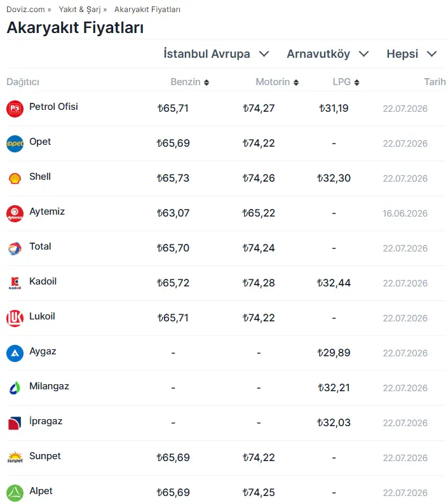
Task: Click the green Alpet logo
Action: 15,493
